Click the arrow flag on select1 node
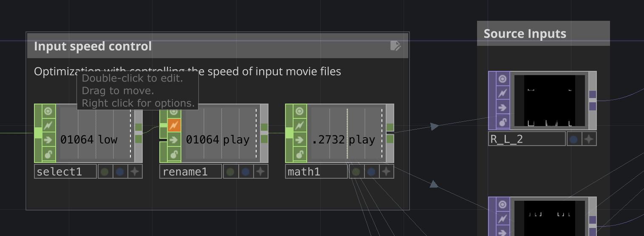Screen dimensions: 644x236 coord(48,140)
